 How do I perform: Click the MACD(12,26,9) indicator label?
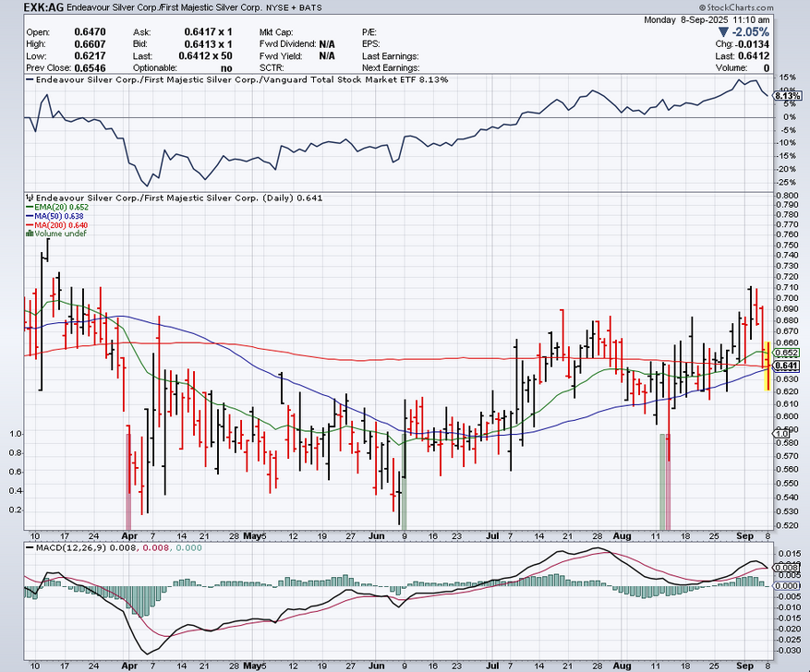[x=65, y=549]
